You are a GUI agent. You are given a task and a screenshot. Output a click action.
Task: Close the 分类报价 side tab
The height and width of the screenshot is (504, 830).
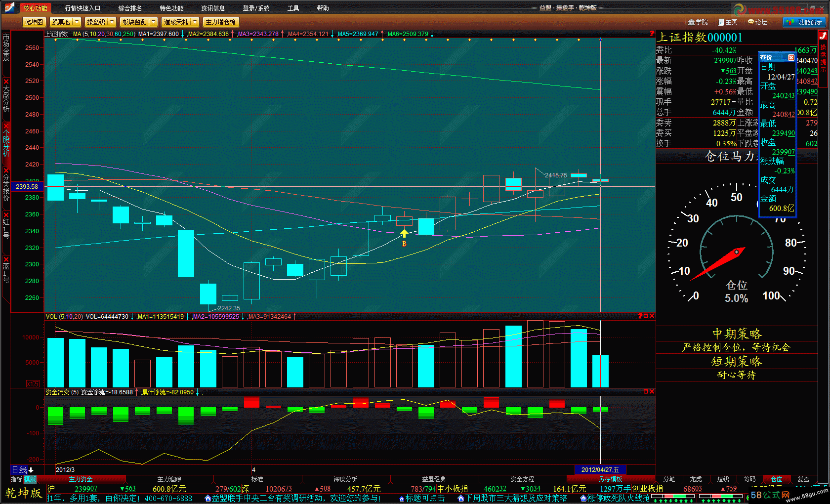[x=6, y=170]
